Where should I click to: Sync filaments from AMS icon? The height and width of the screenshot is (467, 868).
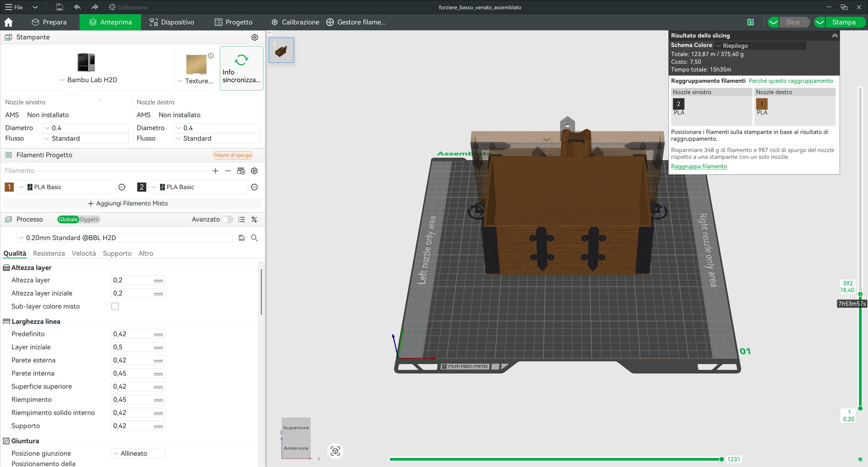pos(241,171)
